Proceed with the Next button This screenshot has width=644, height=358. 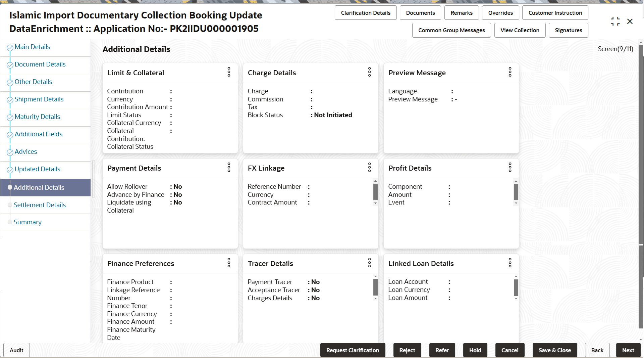pos(628,350)
